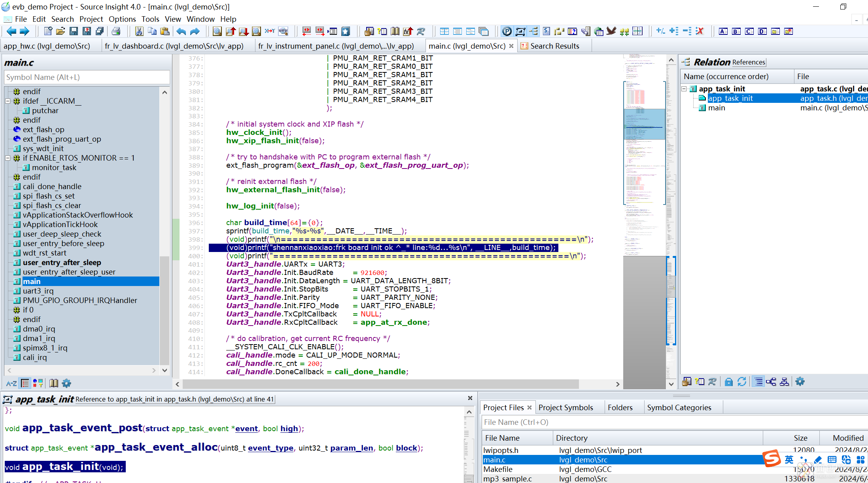Switch to app_hw.c tab
The image size is (868, 483).
47,46
